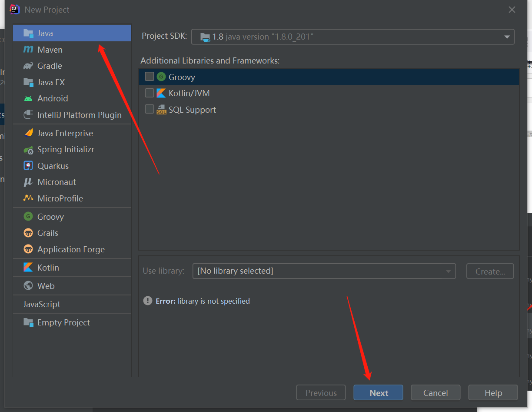Screen dimensions: 532x412
Task: Click the Java folder icon in sidebar
Action: click(x=28, y=33)
